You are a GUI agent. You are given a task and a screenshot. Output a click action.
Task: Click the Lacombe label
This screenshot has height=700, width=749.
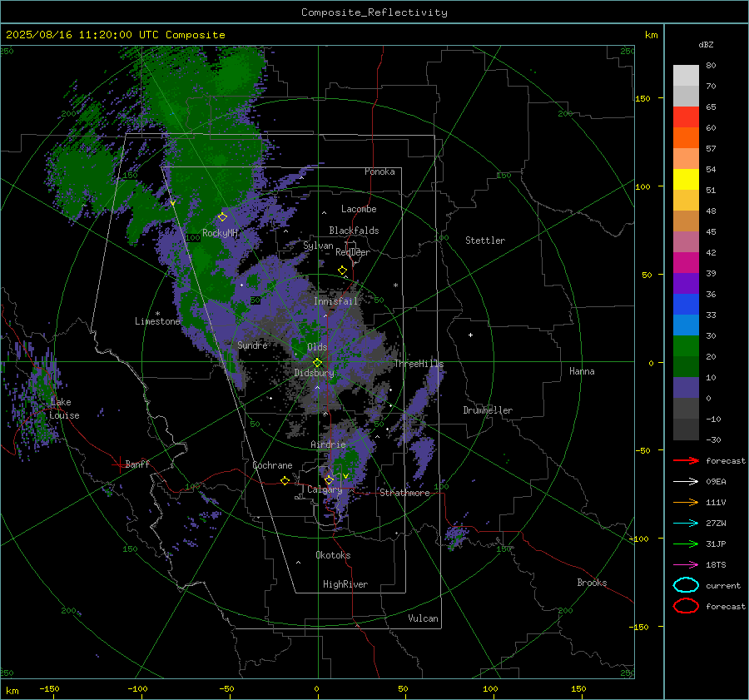point(359,209)
